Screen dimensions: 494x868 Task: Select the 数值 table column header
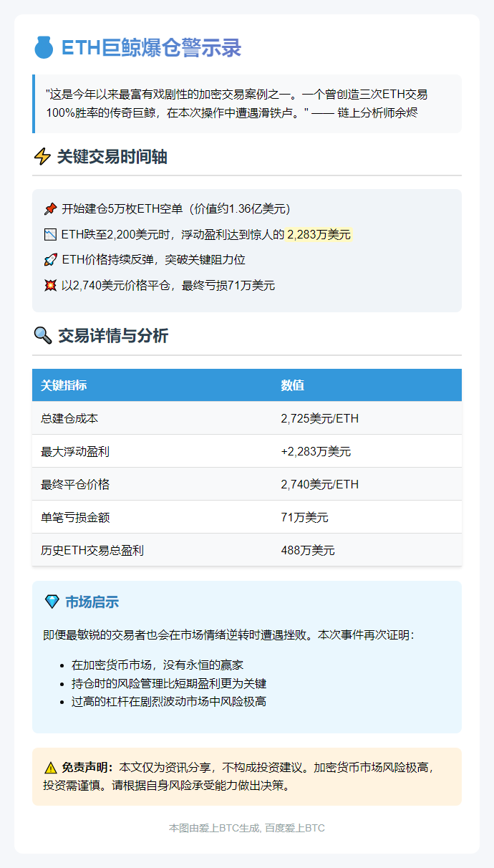[x=292, y=385]
